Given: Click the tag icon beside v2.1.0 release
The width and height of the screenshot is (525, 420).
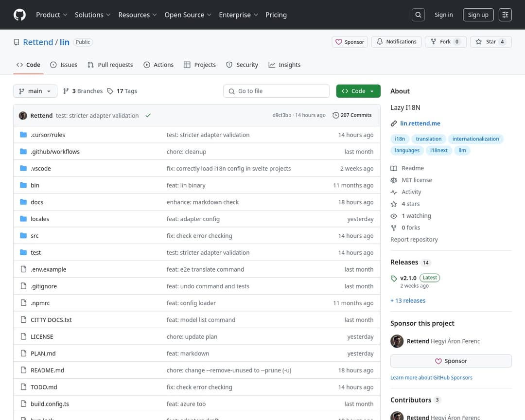Looking at the screenshot, I should (x=394, y=279).
